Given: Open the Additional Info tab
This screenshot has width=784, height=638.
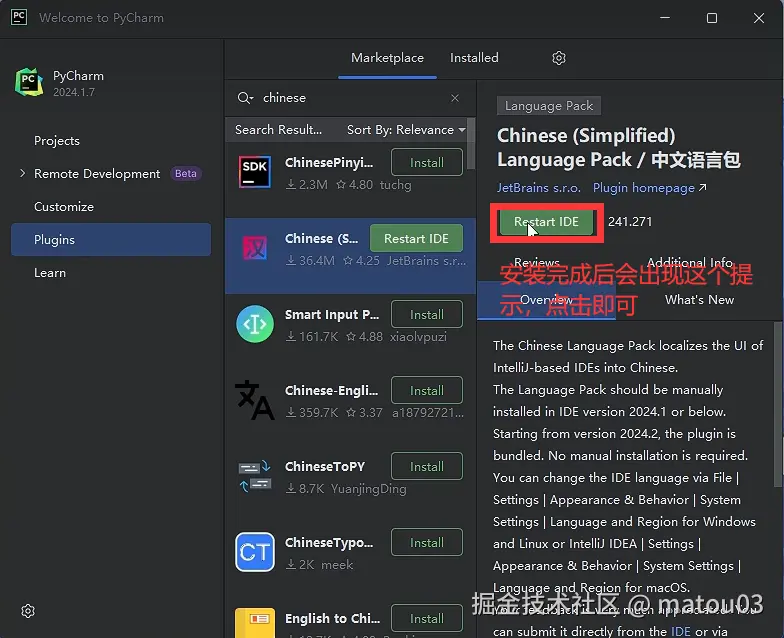Looking at the screenshot, I should pyautogui.click(x=690, y=262).
